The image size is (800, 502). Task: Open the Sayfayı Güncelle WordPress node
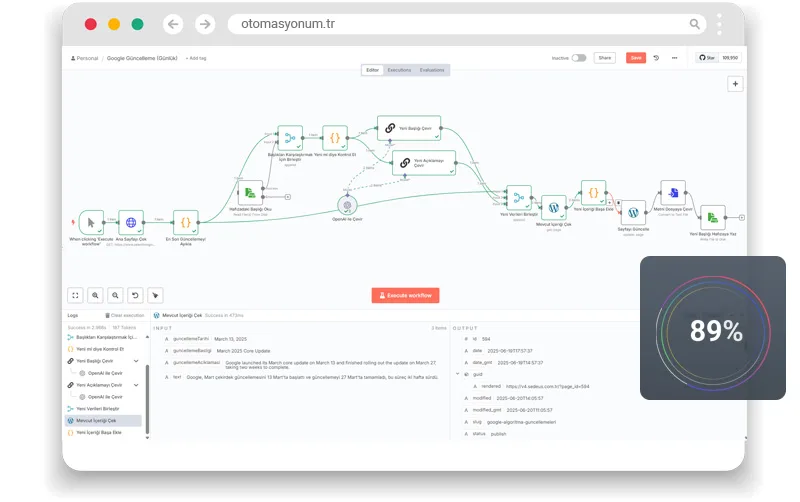(x=633, y=212)
